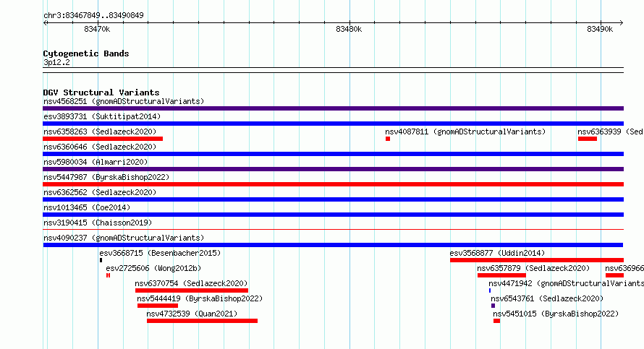Open nsv5447987 ByrskaBishop2022 label
The image size is (644, 349).
coord(106,177)
